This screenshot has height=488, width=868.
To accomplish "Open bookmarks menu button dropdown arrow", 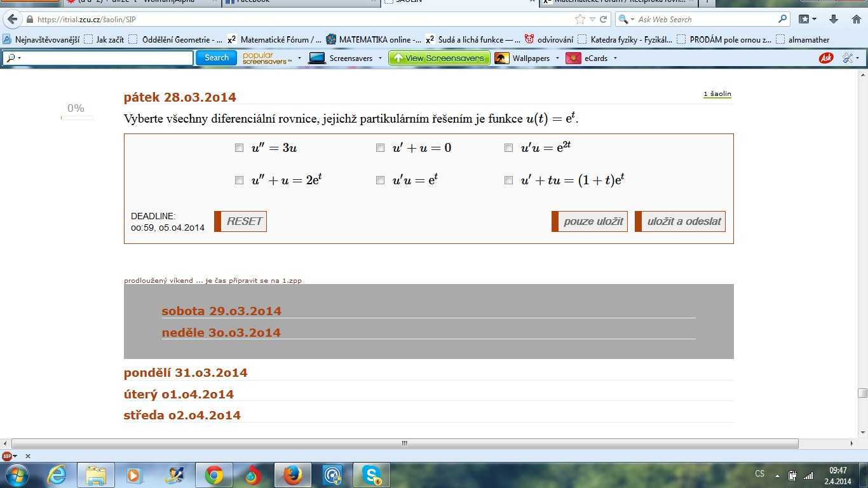I will point(814,20).
